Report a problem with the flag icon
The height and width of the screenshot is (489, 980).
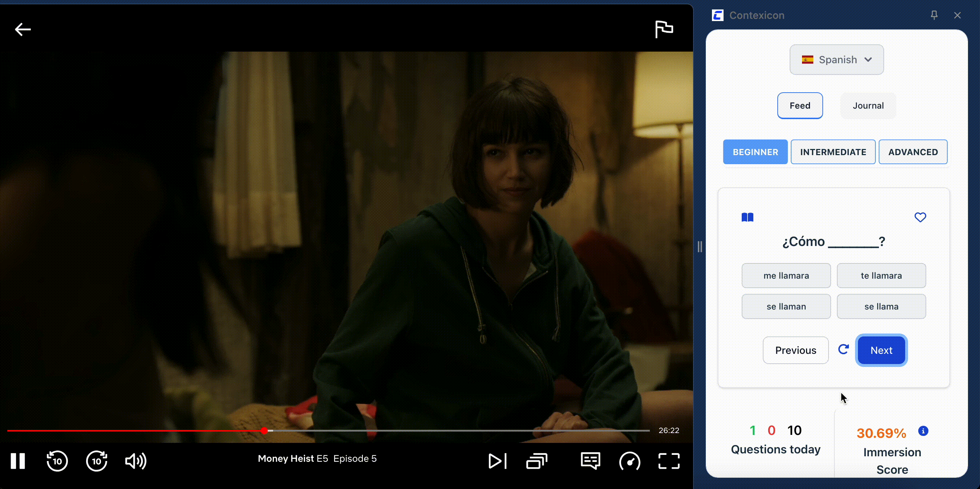(x=664, y=29)
